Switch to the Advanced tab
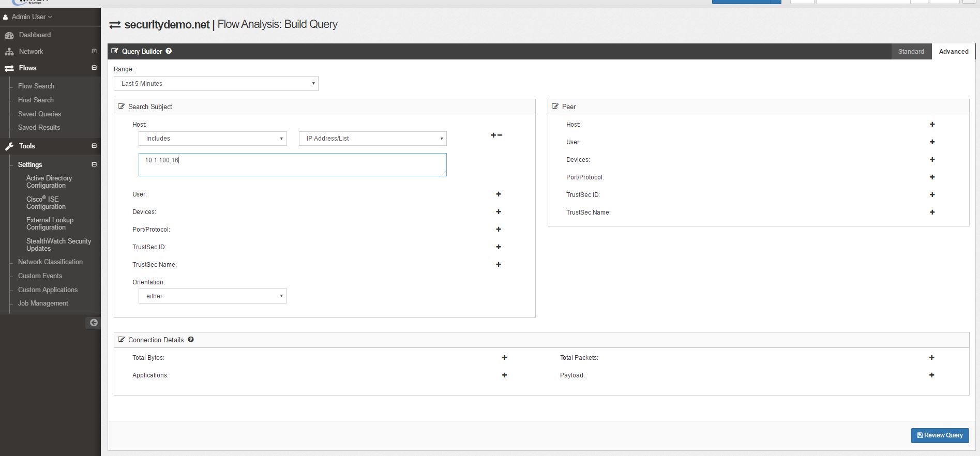 pos(954,52)
